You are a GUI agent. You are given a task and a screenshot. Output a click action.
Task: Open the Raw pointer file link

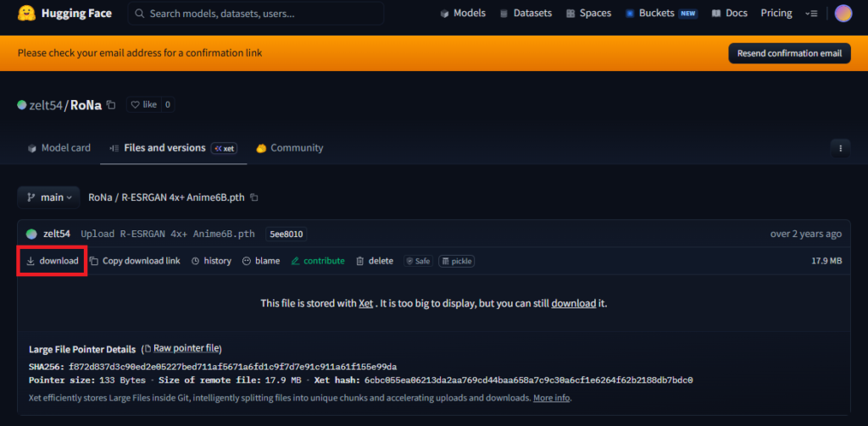click(186, 348)
